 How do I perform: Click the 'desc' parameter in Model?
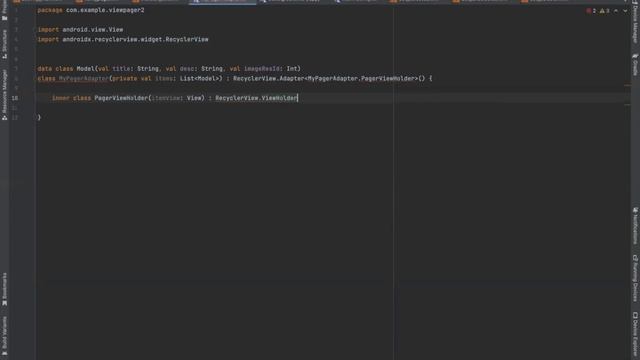pos(187,69)
